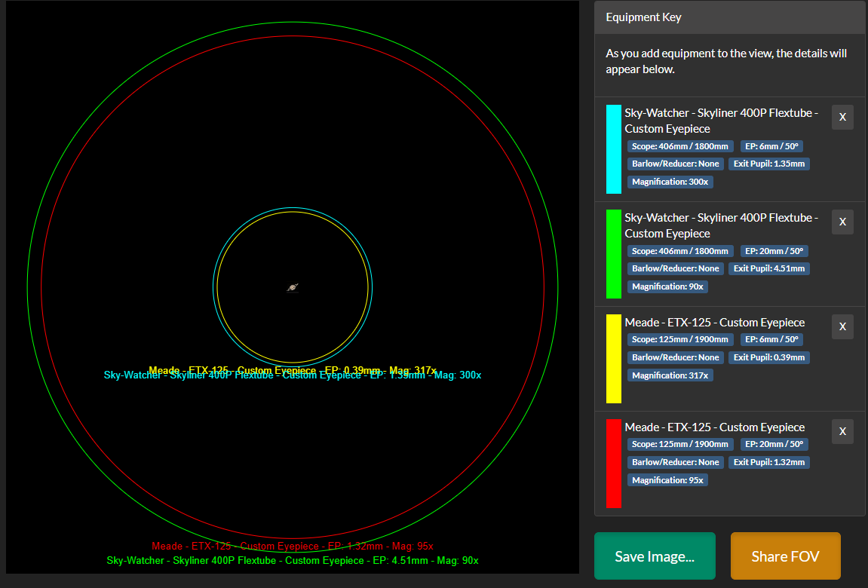Click the cyan Skyliner title in equipment key
This screenshot has height=588, width=868.
[721, 121]
